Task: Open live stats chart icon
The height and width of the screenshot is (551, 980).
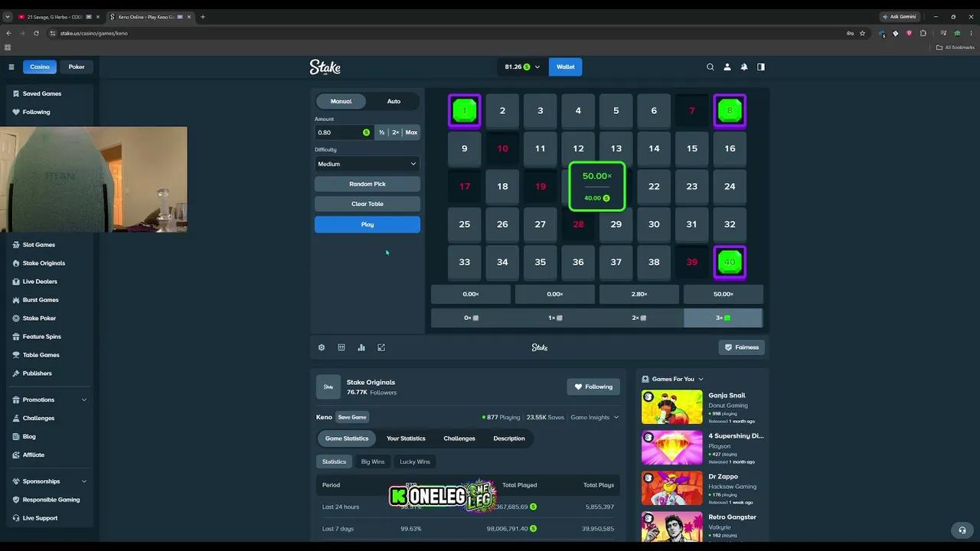Action: click(361, 347)
